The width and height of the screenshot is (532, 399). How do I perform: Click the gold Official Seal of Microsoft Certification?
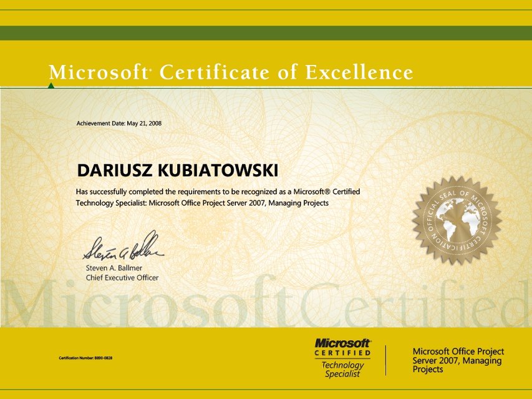pos(457,220)
